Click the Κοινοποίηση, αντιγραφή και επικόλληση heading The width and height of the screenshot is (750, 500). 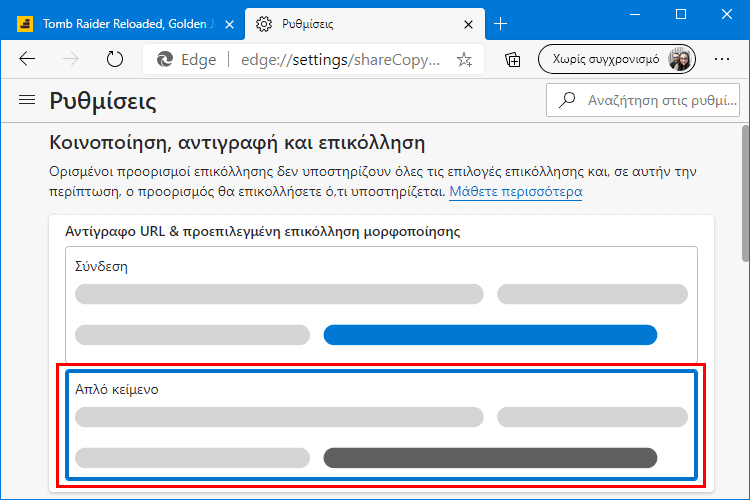coord(237,143)
